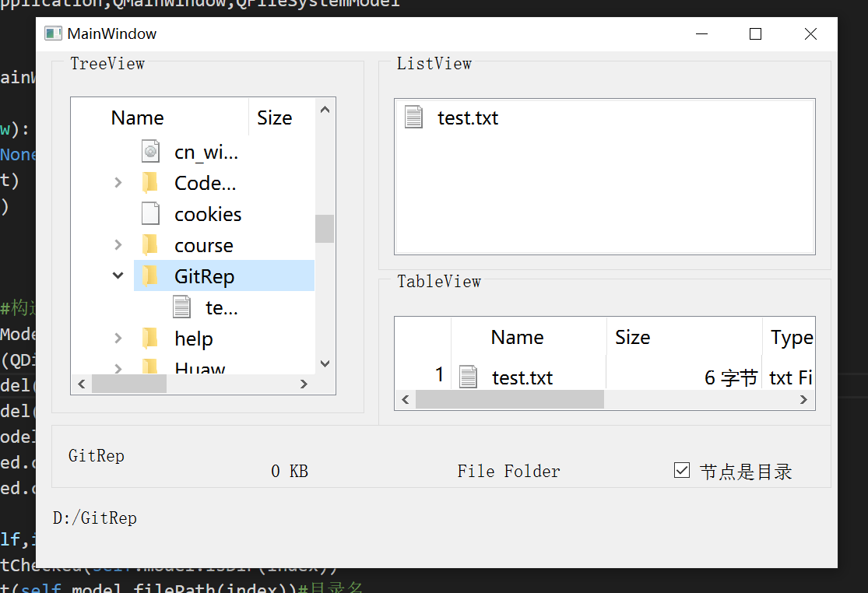Click the Code... folder icon

click(x=150, y=183)
